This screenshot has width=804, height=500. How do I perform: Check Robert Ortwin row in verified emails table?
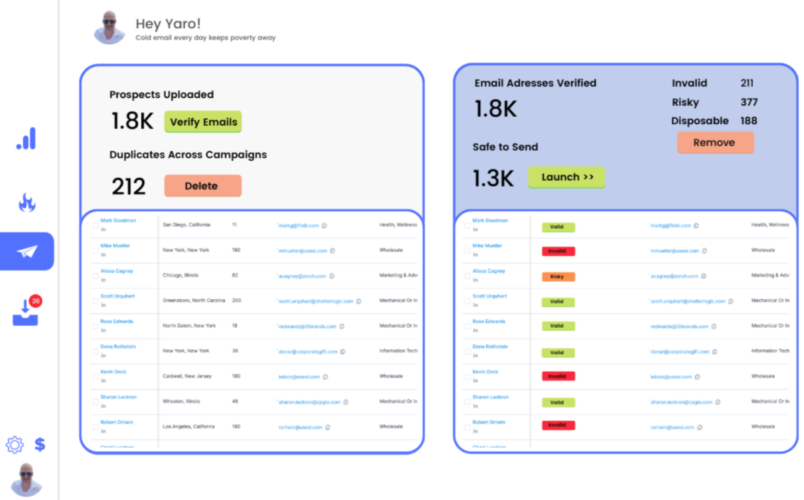point(467,427)
